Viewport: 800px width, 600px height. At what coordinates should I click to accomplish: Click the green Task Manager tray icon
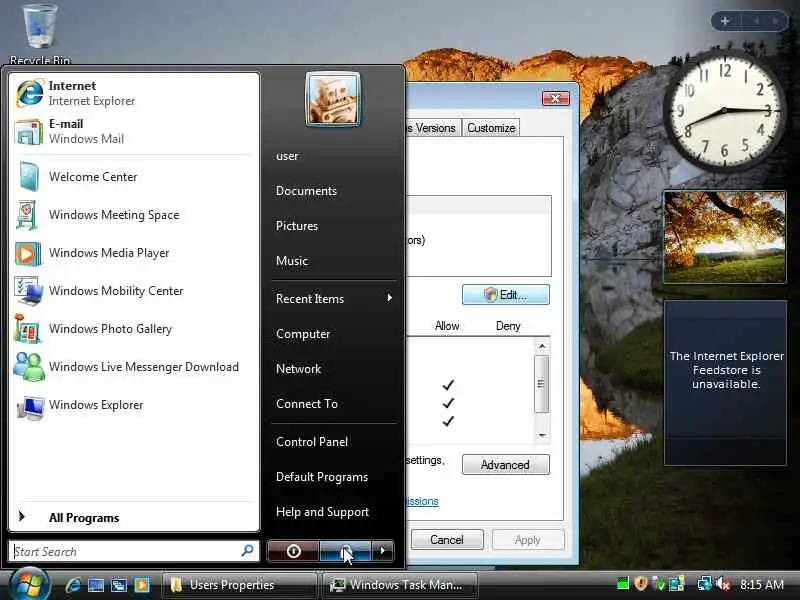pyautogui.click(x=623, y=584)
